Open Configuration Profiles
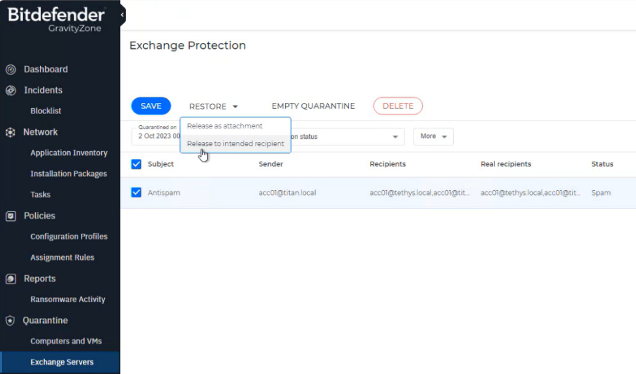 [69, 236]
